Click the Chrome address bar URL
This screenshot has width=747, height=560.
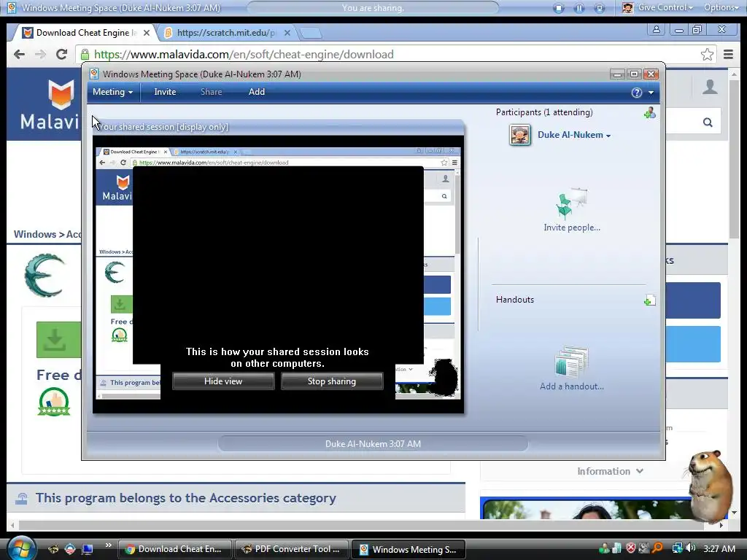(x=244, y=54)
